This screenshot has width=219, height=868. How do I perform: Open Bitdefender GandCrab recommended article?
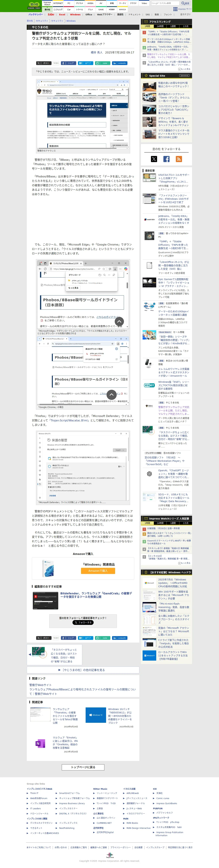pos(96,595)
